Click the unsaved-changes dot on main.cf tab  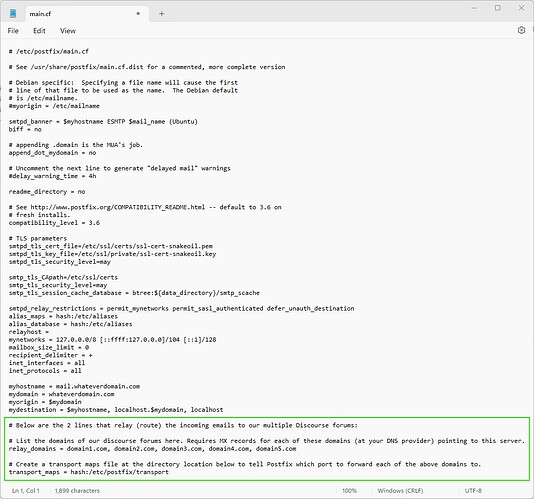click(138, 14)
